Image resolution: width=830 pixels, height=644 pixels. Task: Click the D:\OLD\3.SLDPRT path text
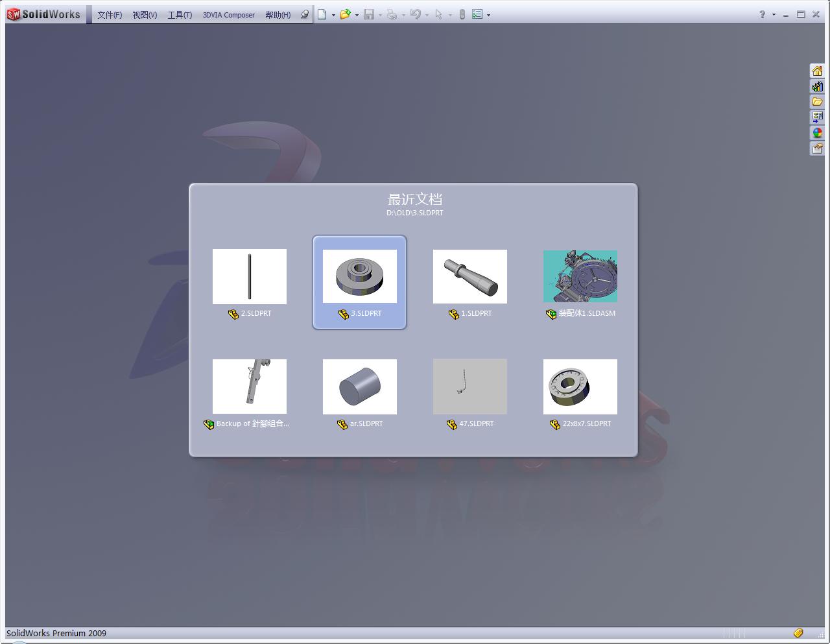point(415,213)
